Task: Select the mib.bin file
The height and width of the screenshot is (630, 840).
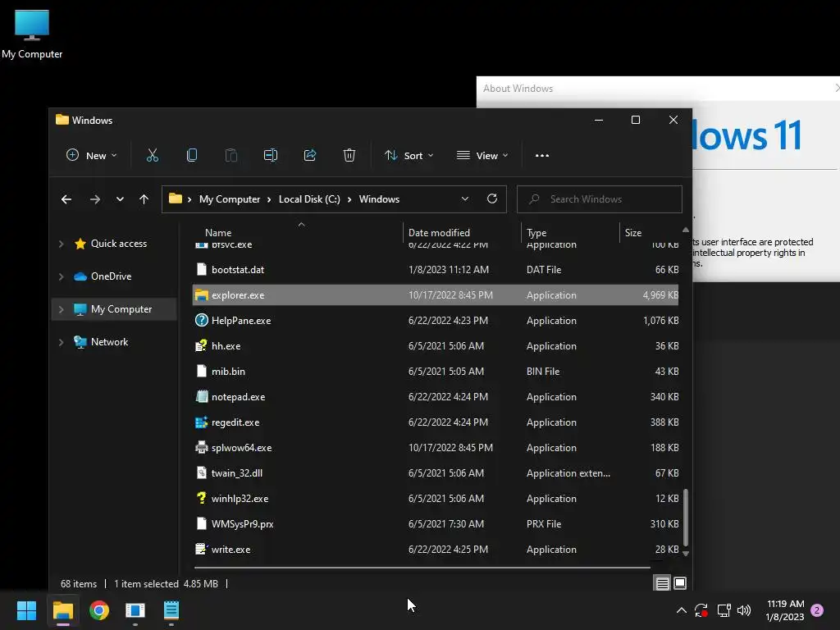Action: (435, 372)
